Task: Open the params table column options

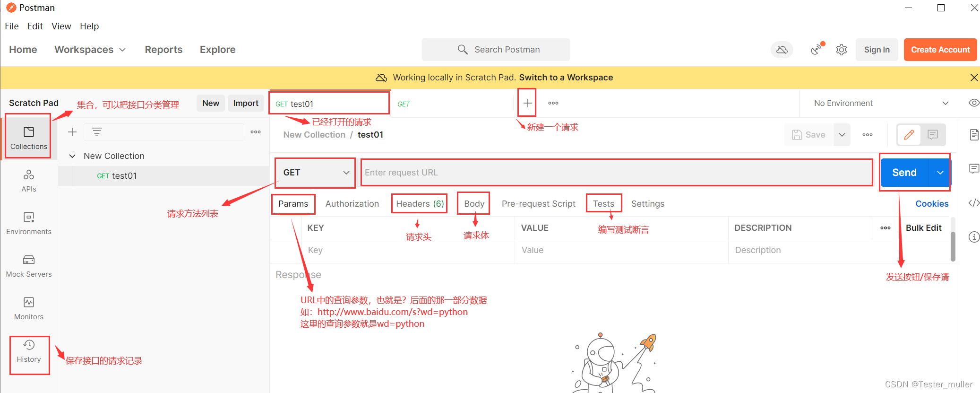Action: coord(885,228)
